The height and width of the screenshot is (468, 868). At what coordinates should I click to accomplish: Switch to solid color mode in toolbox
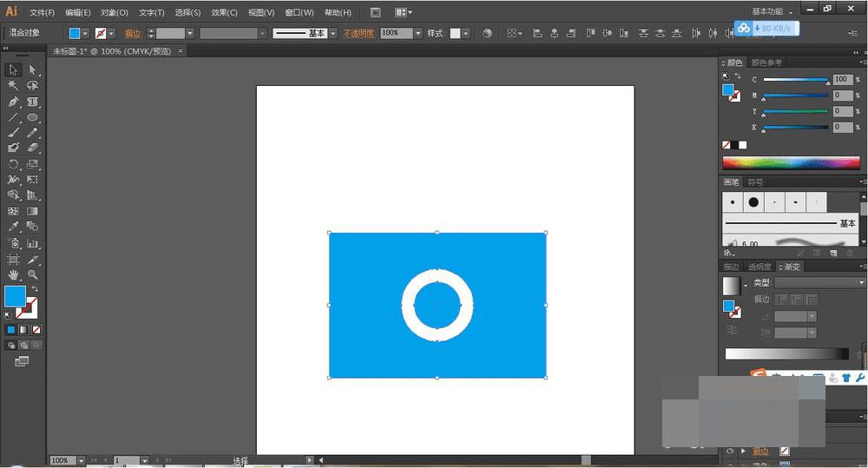[x=11, y=330]
